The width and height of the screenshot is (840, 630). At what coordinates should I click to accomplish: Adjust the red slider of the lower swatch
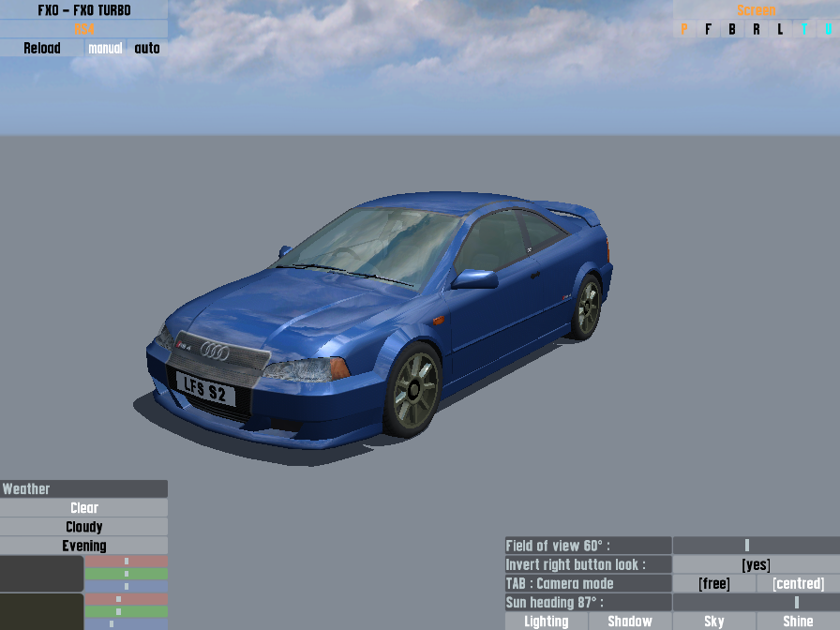[x=127, y=599]
